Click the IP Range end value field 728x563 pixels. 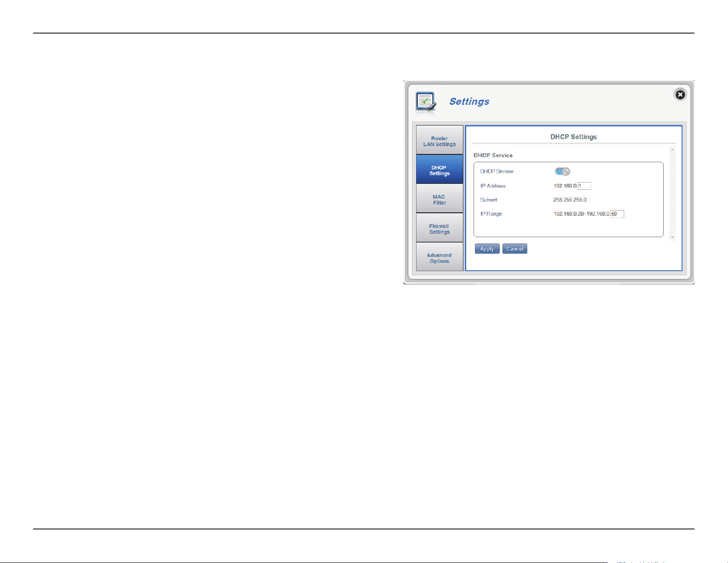617,214
